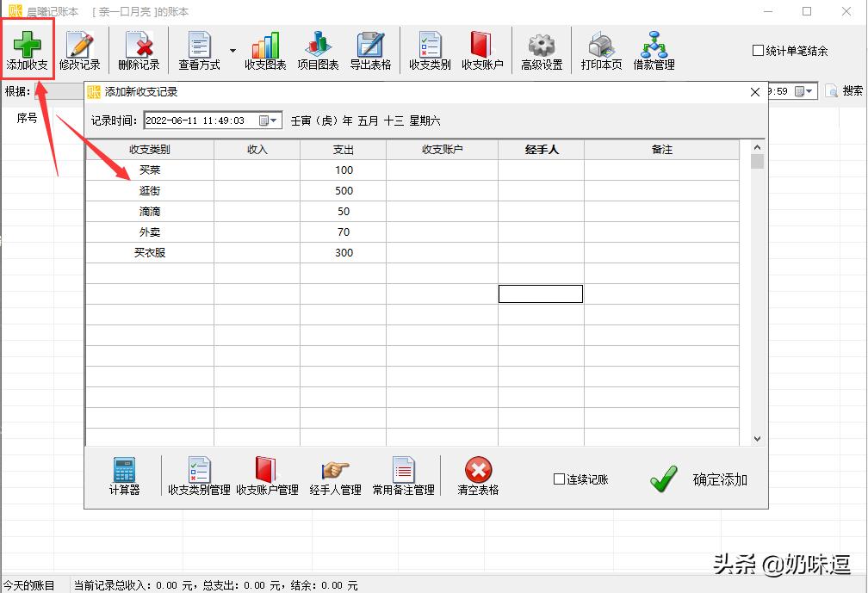Click the 项目图表 icon

318,49
